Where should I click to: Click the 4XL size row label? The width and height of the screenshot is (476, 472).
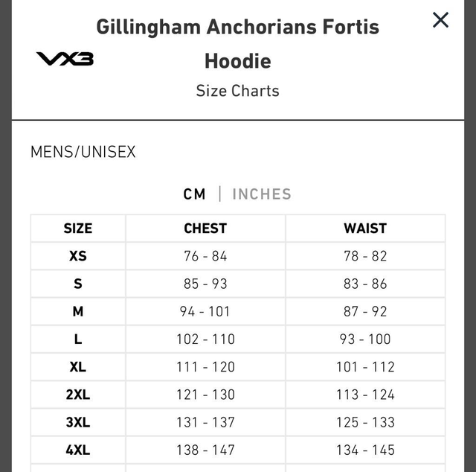(x=78, y=450)
